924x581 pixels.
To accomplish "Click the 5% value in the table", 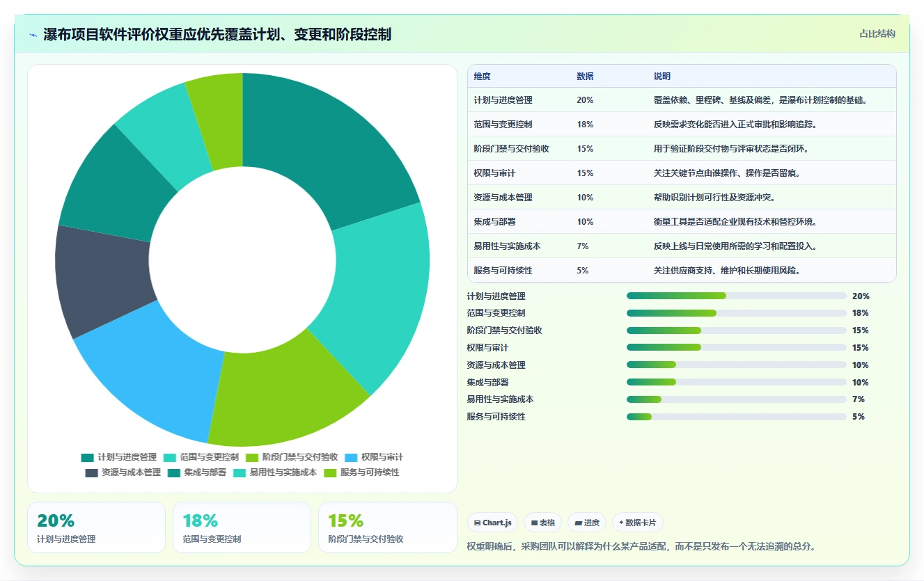I will (x=583, y=271).
